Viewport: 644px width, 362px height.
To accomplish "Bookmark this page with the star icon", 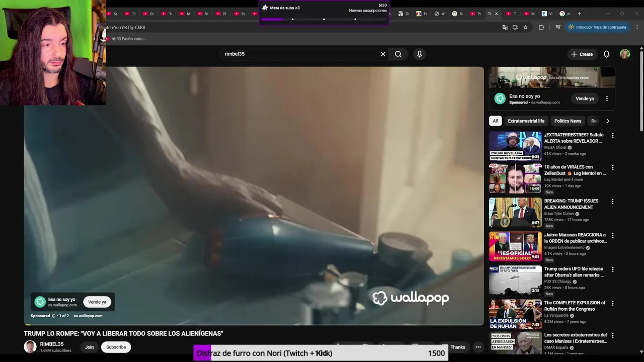I will coord(525,27).
